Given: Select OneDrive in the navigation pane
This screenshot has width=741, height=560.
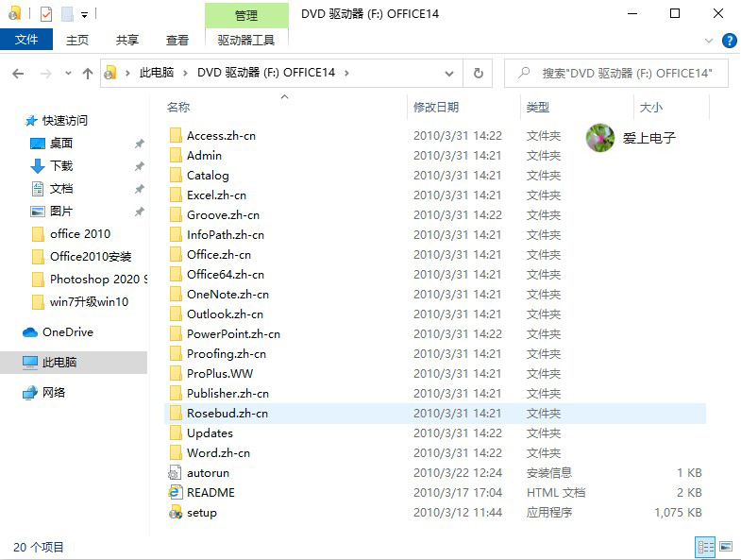Looking at the screenshot, I should coord(68,332).
